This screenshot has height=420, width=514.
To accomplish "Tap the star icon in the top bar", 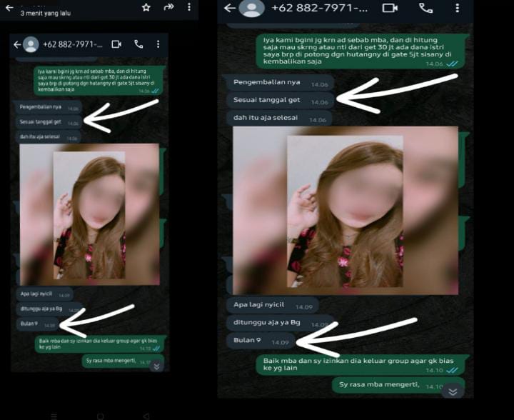I will [x=146, y=7].
